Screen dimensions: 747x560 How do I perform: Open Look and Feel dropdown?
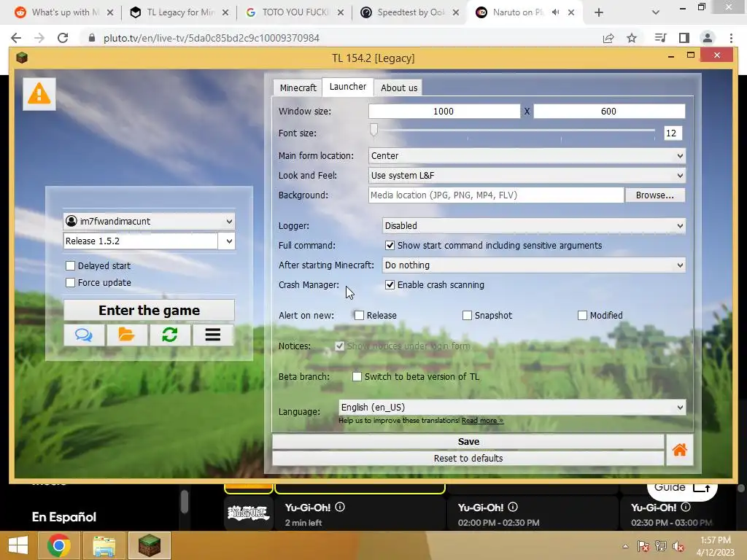click(x=527, y=175)
